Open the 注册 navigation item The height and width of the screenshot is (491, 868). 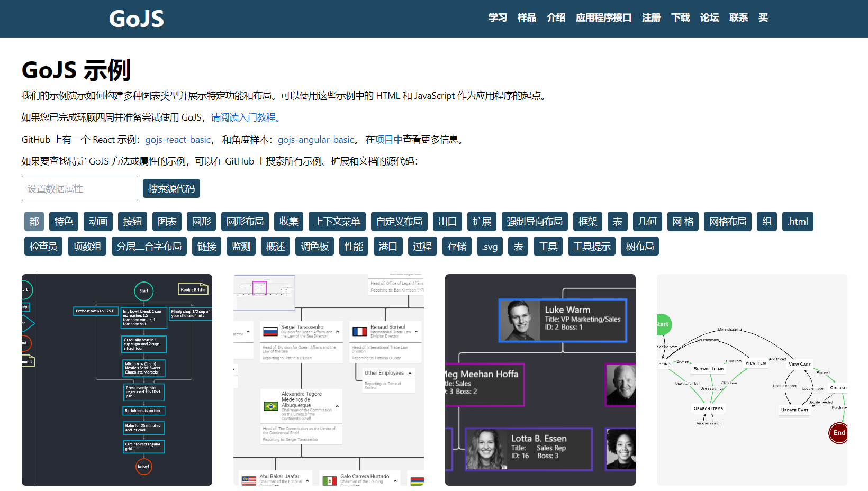(x=651, y=17)
